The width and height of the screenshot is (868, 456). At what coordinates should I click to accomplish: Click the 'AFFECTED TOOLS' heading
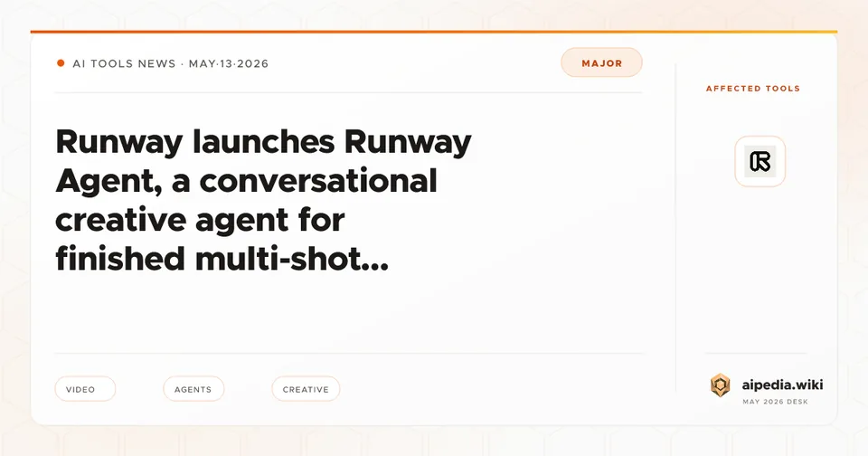753,88
